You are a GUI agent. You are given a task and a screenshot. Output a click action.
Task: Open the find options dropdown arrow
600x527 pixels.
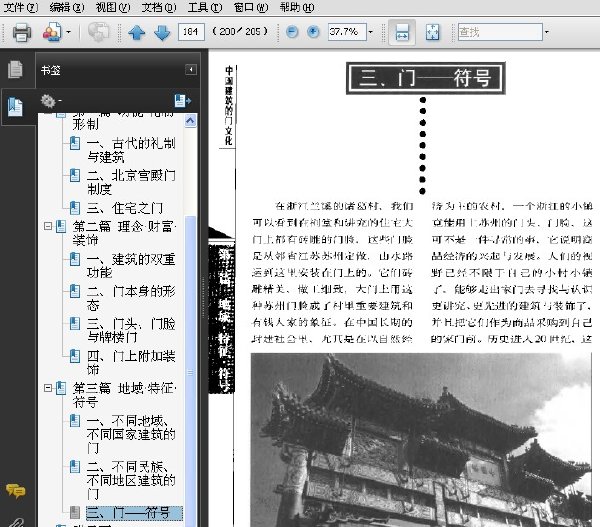coord(546,32)
